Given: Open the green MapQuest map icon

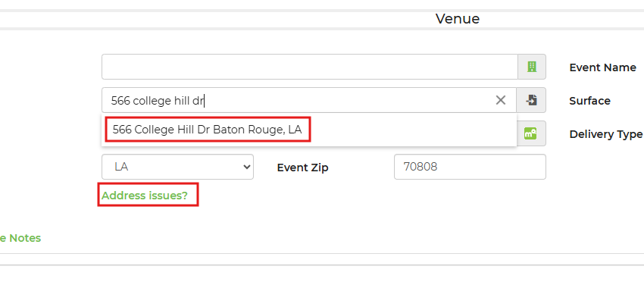Looking at the screenshot, I should coord(530,133).
